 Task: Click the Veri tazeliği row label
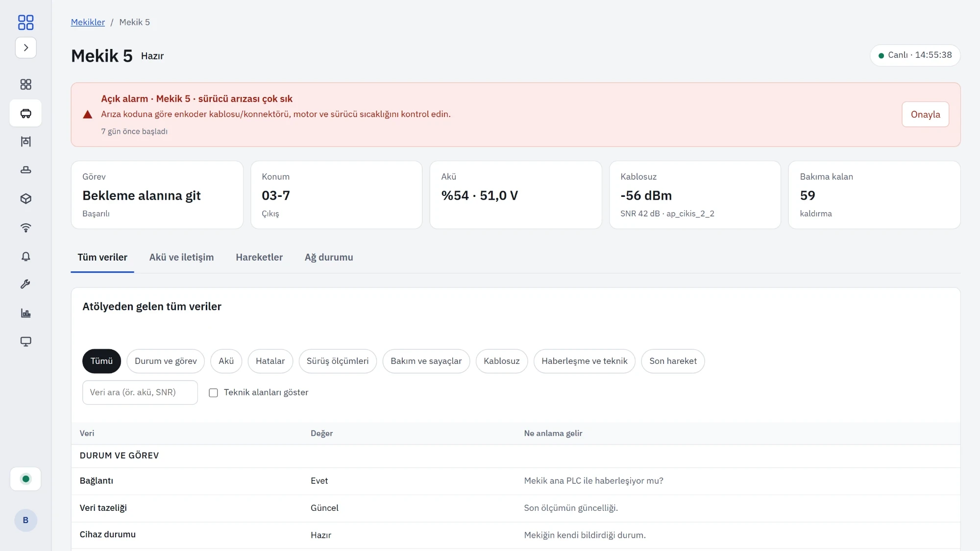[103, 508]
